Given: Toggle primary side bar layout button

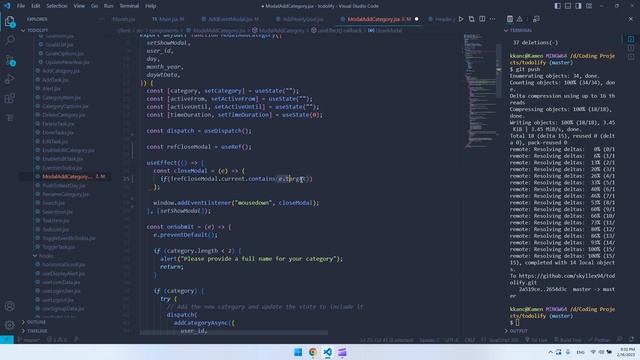Looking at the screenshot, I should click(558, 6).
